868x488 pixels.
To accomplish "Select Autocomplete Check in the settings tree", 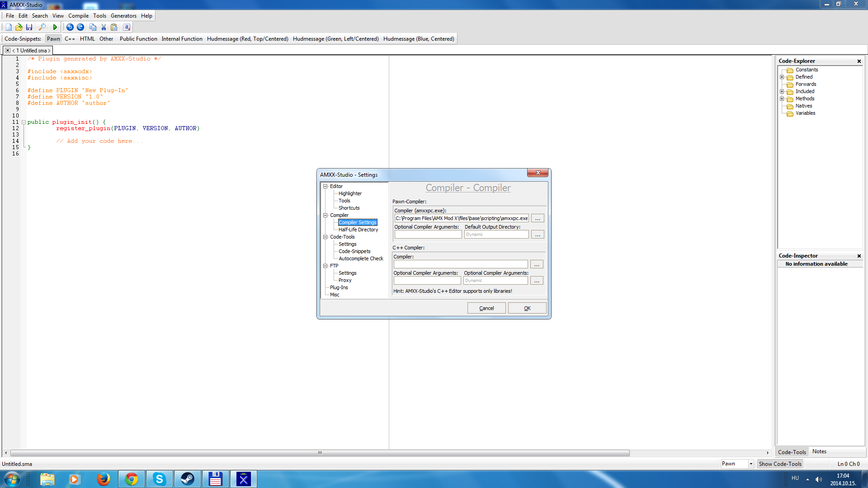I will pyautogui.click(x=361, y=258).
